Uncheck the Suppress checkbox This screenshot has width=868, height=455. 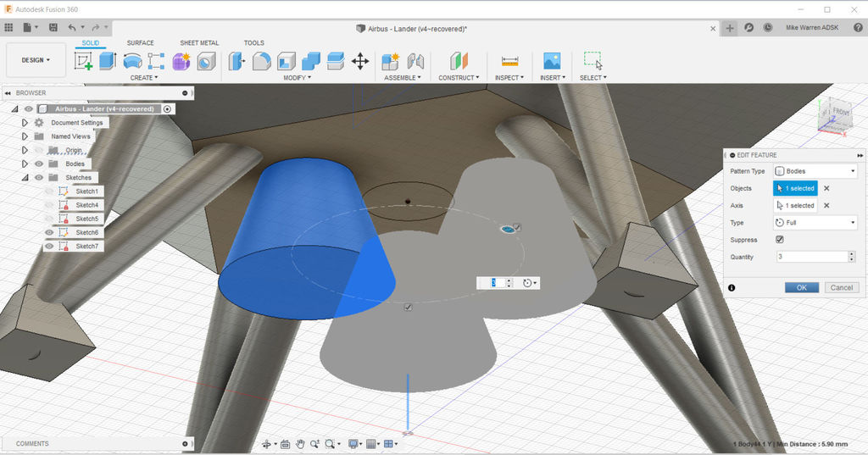pos(780,240)
